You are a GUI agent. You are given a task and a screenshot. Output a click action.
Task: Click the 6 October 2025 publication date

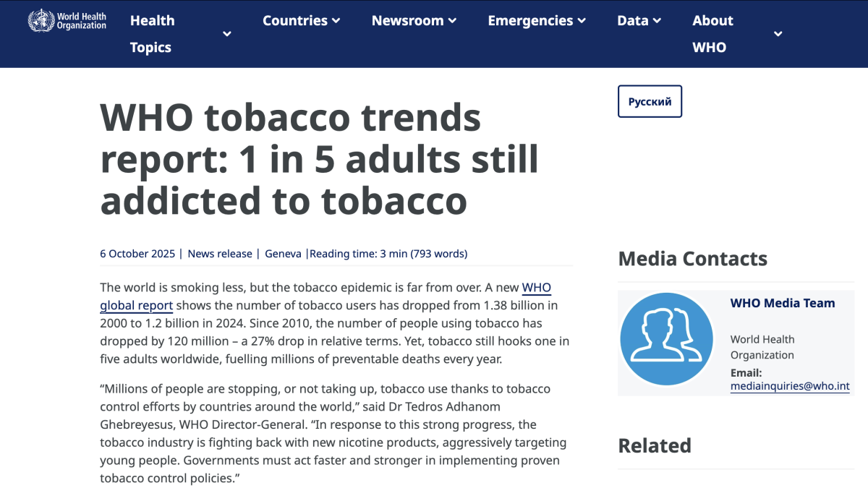(x=137, y=254)
